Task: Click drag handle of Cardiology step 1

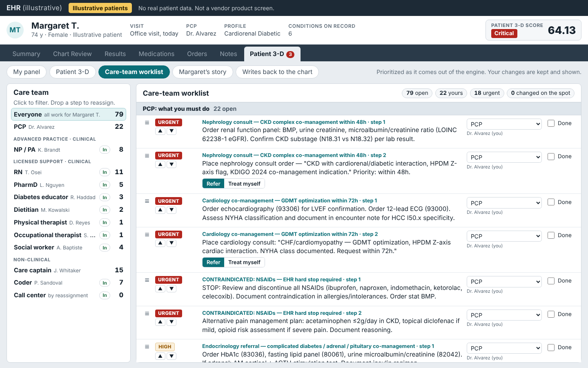Action: pyautogui.click(x=147, y=201)
